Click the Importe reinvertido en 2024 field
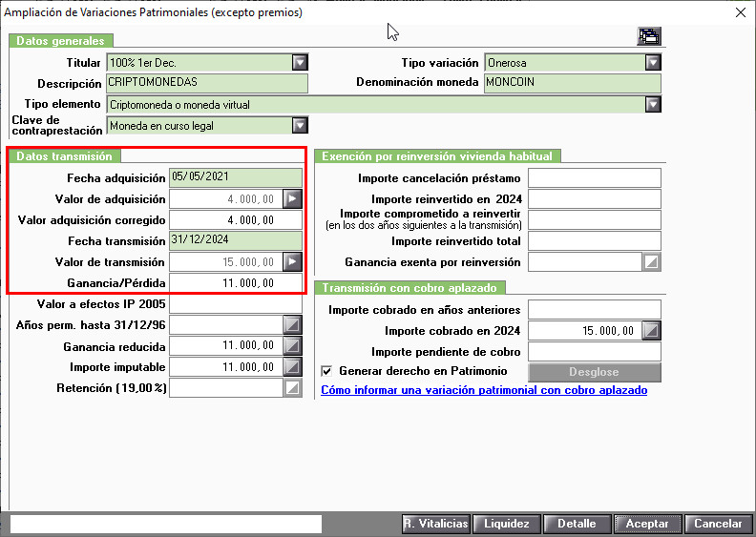 595,199
